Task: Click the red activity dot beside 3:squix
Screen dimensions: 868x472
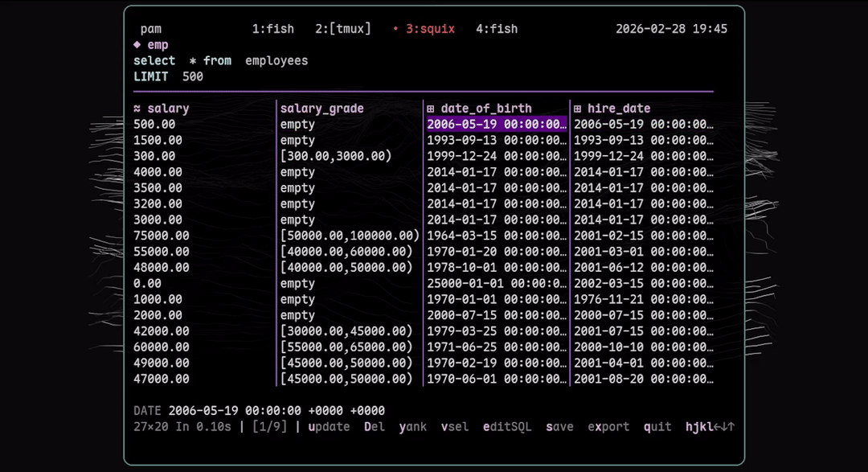Action: pyautogui.click(x=395, y=28)
